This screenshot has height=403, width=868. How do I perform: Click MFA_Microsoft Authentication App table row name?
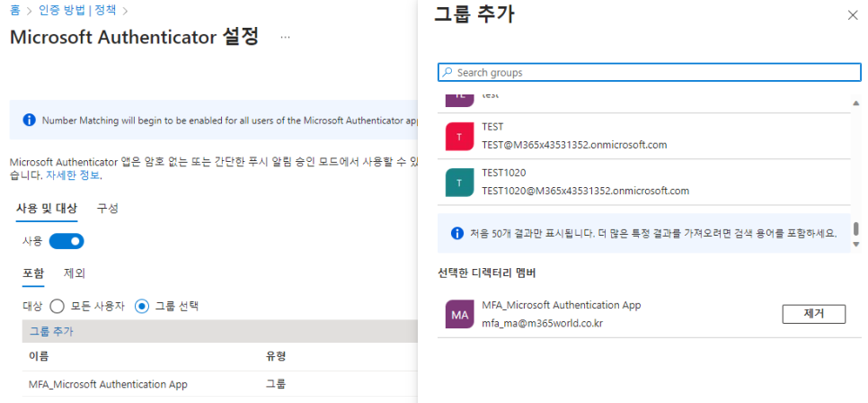coord(108,384)
